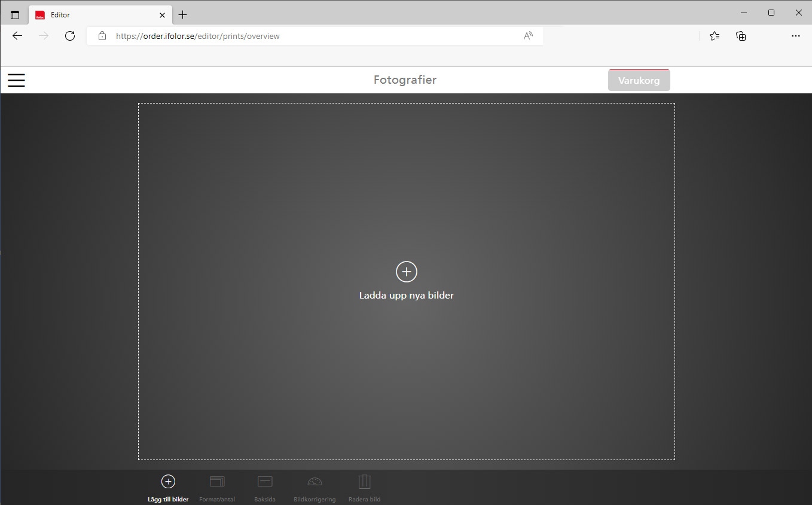Click Ladda upp nya bilder text
The image size is (812, 505).
point(407,295)
